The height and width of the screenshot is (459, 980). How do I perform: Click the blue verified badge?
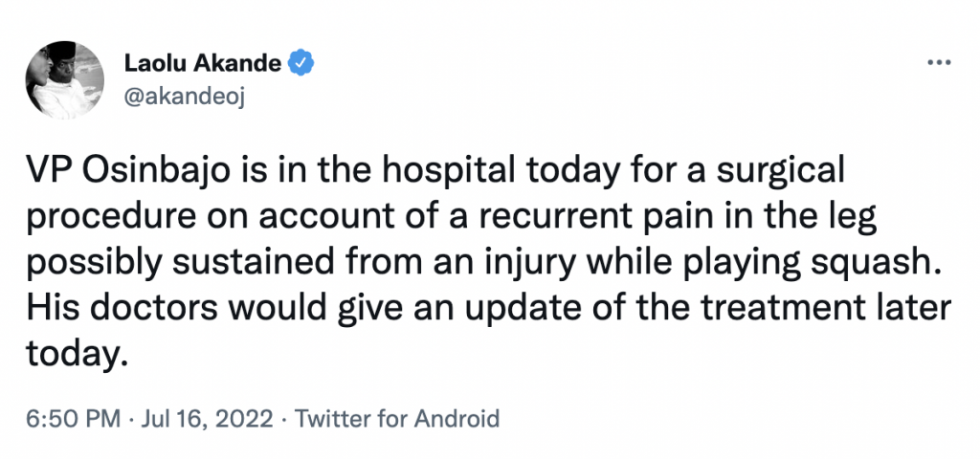coord(301,64)
